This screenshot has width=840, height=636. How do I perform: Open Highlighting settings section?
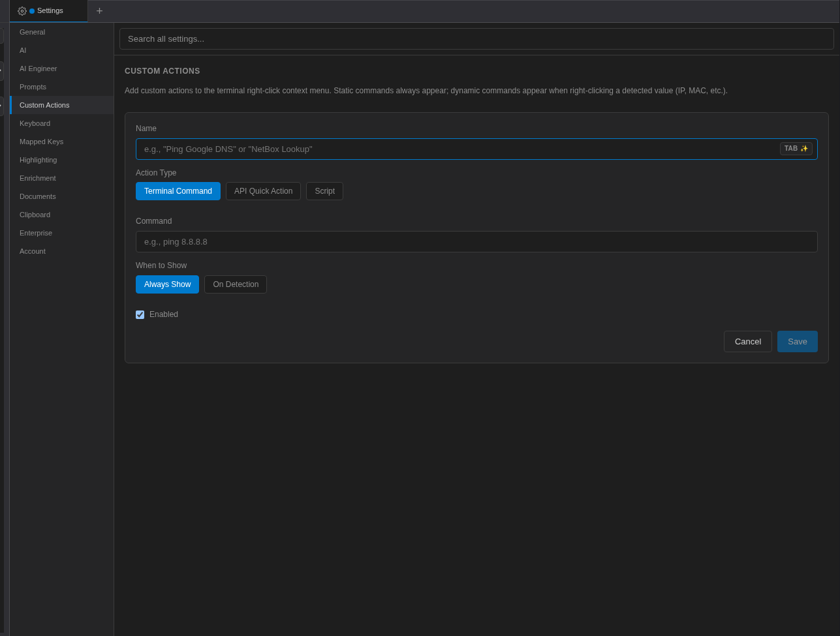pyautogui.click(x=62, y=160)
